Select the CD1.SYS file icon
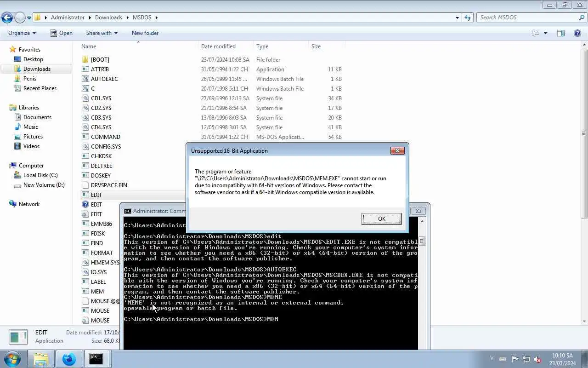 pos(85,98)
